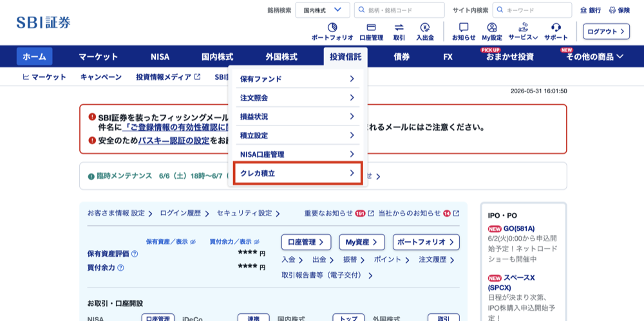Click external-link icon next to 重要なお知らせ
Viewport: 644px width, 321px height.
[x=371, y=214]
